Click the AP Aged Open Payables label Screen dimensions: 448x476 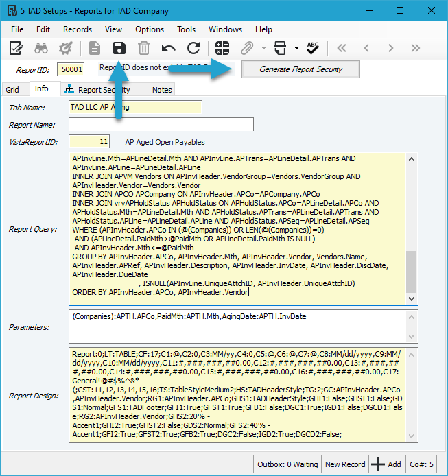click(x=165, y=142)
